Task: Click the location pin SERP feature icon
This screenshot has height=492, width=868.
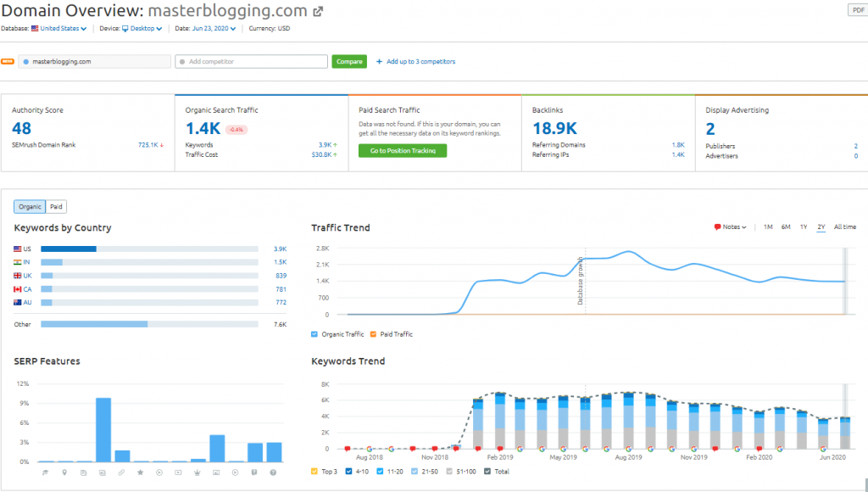Action: 64,472
